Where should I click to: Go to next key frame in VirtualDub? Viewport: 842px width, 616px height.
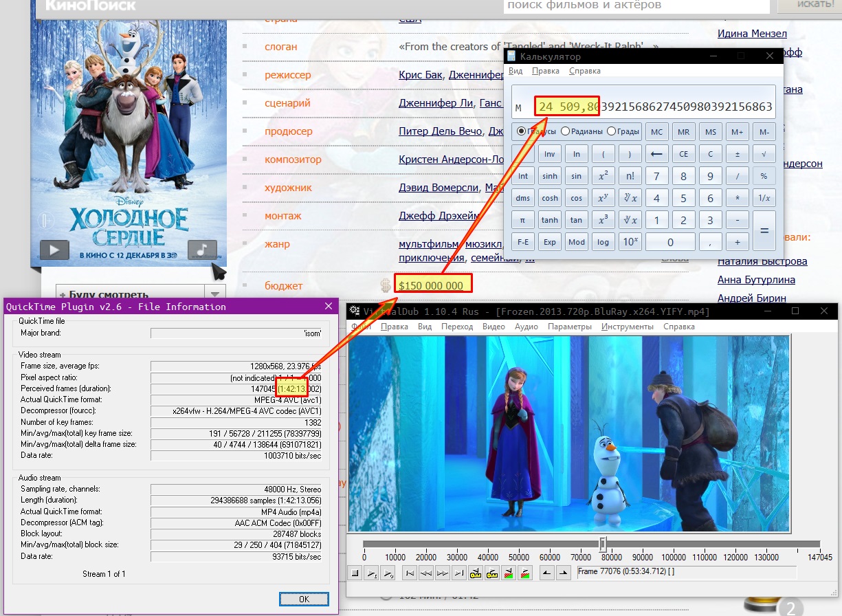click(492, 573)
